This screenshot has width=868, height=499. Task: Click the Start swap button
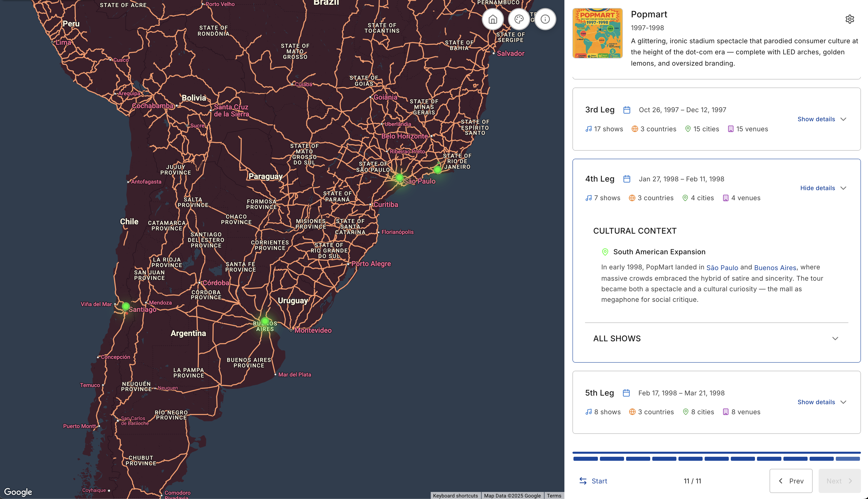[593, 481]
